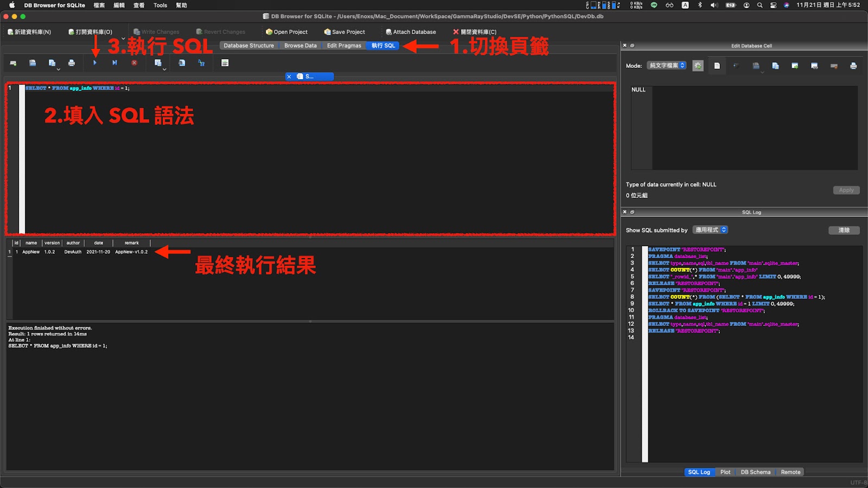Image resolution: width=868 pixels, height=488 pixels.
Task: Click Open Project button
Action: [286, 32]
